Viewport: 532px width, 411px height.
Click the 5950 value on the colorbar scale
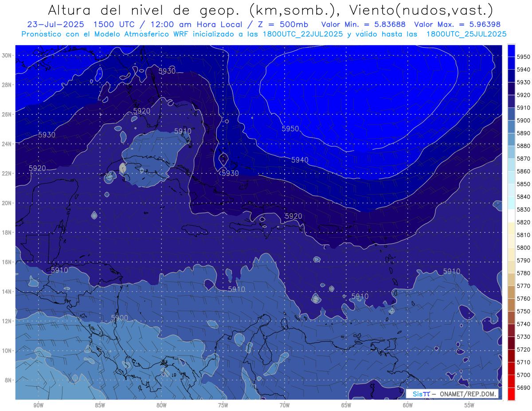coord(524,57)
